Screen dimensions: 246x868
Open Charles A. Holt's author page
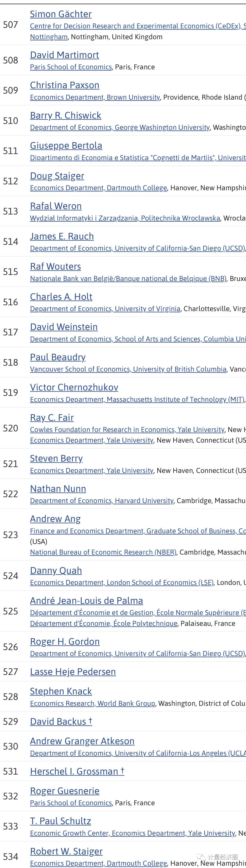[x=61, y=297]
